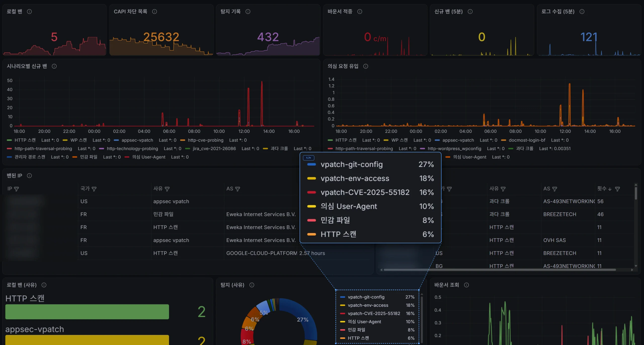The width and height of the screenshot is (644, 345).
Task: Click info icon beside 로그 수집 (5분)
Action: pyautogui.click(x=582, y=12)
